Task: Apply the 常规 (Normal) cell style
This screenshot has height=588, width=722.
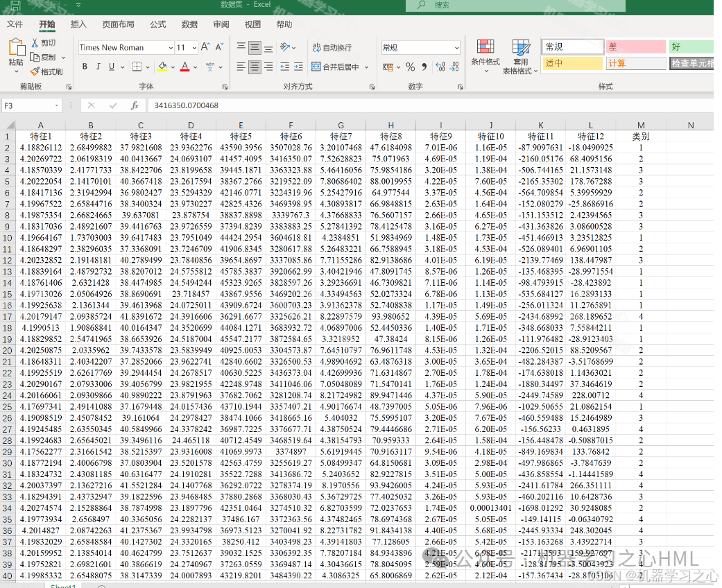Action: 572,47
